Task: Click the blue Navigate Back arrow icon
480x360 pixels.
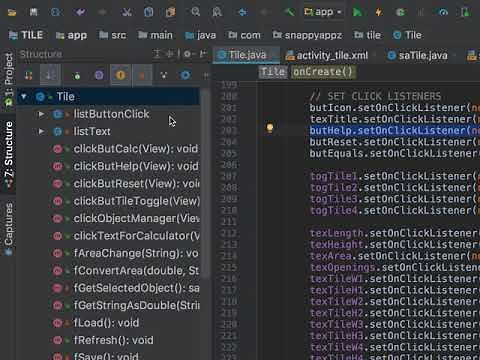Action: coord(243,13)
